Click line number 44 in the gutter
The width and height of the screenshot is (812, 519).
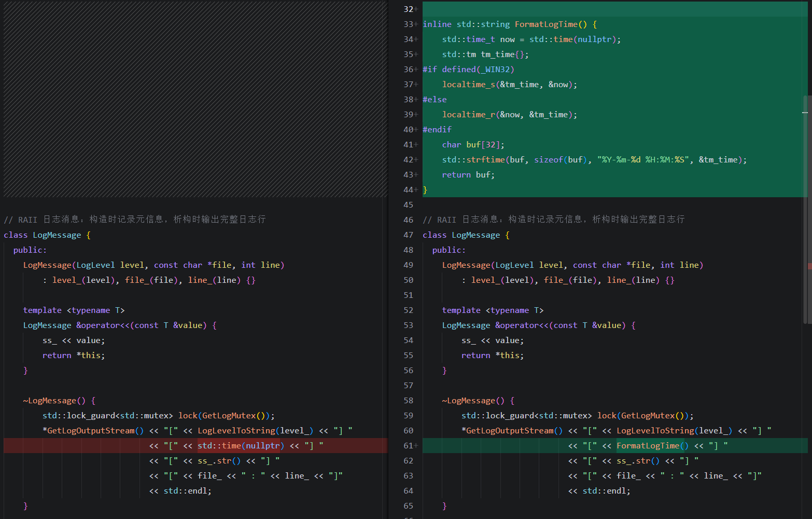click(x=409, y=190)
